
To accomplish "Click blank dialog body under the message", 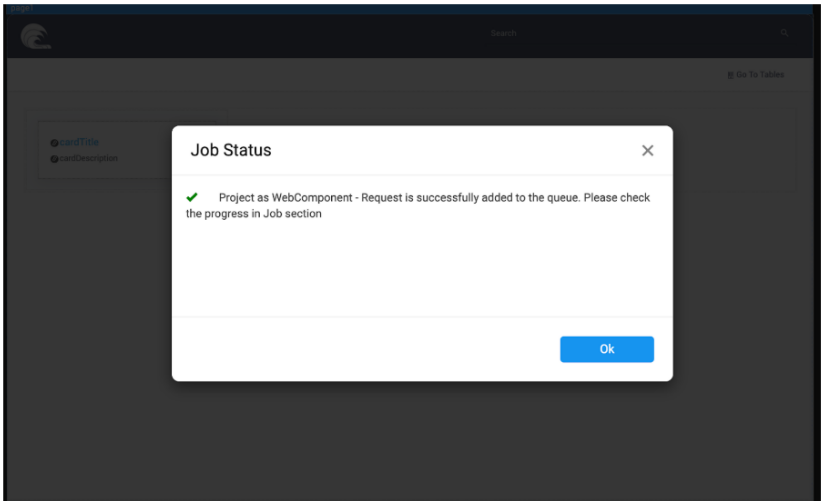I will click(x=420, y=270).
